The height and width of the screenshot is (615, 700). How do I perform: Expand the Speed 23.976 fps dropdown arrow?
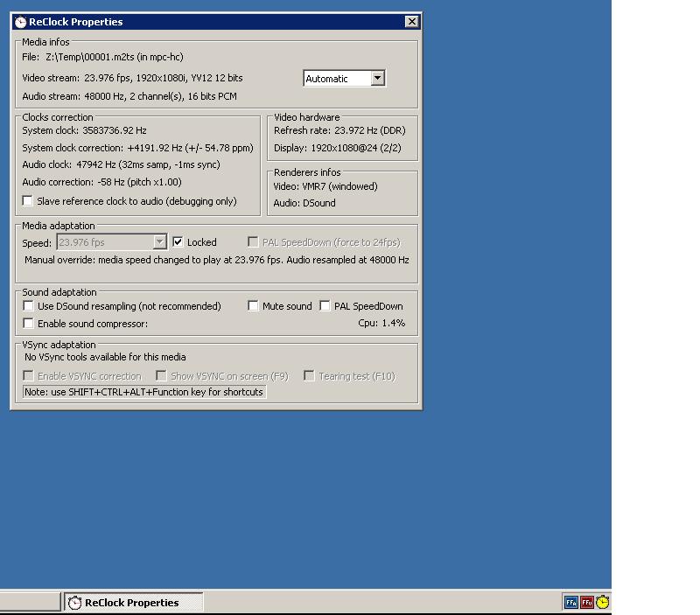[x=159, y=242]
